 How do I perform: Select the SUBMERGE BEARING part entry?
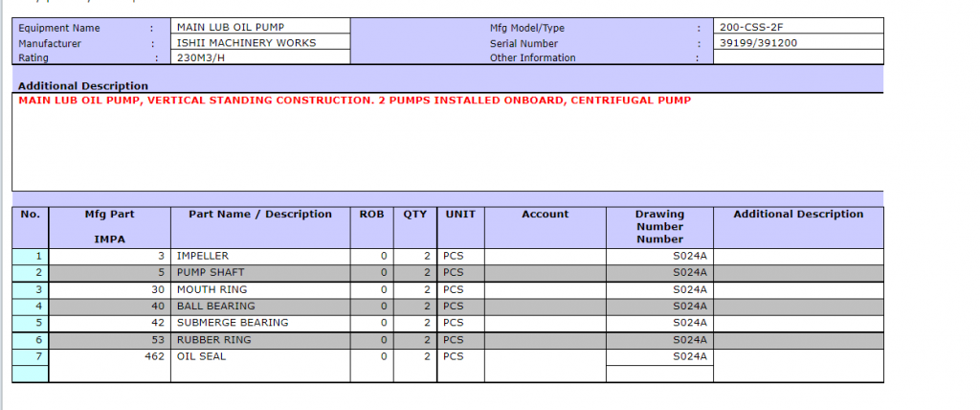coord(260,323)
